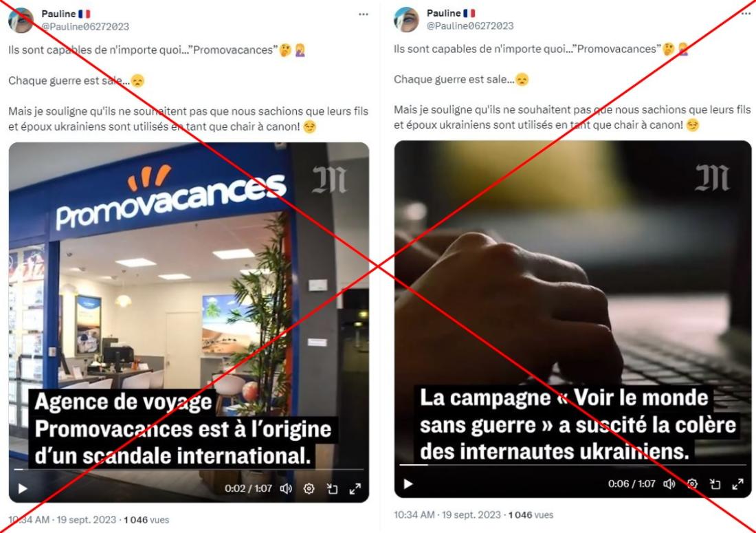The height and width of the screenshot is (533, 756).
Task: Toggle picture-in-picture icon on left video
Action: [332, 488]
